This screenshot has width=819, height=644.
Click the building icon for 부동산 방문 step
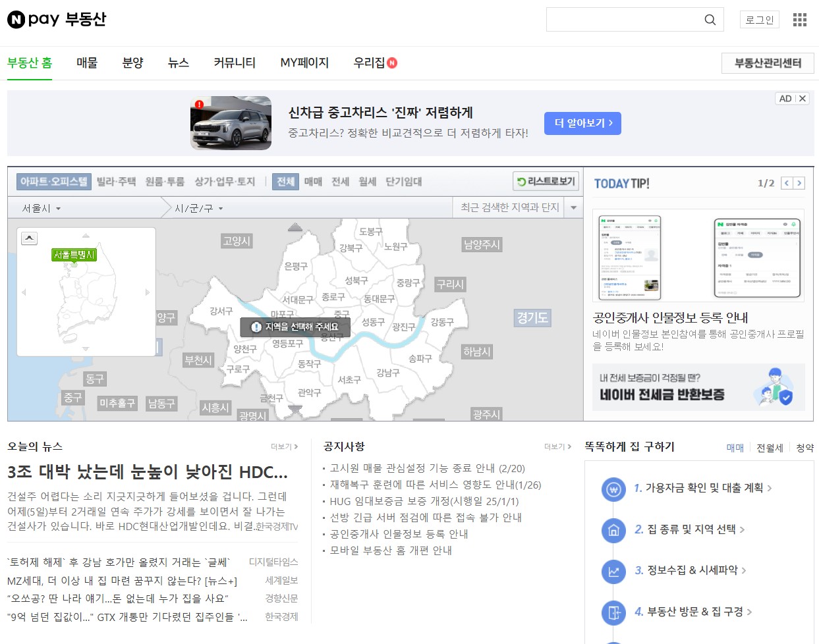pyautogui.click(x=613, y=611)
